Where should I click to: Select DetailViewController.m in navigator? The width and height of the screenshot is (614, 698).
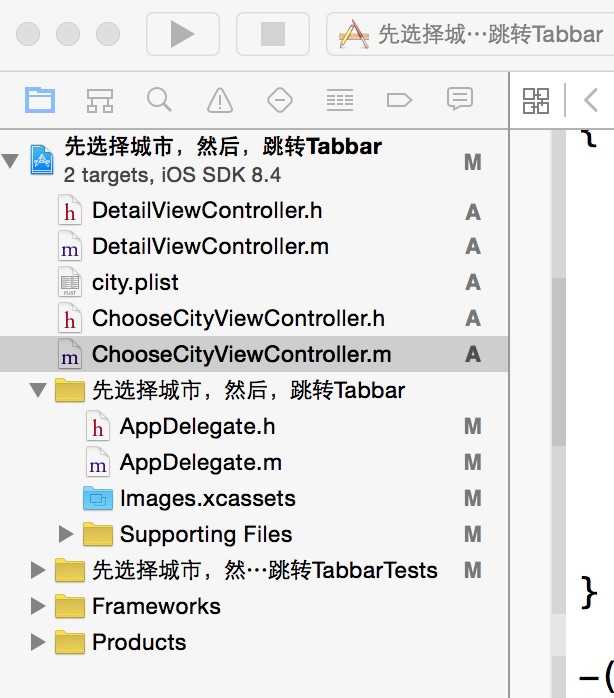(210, 246)
